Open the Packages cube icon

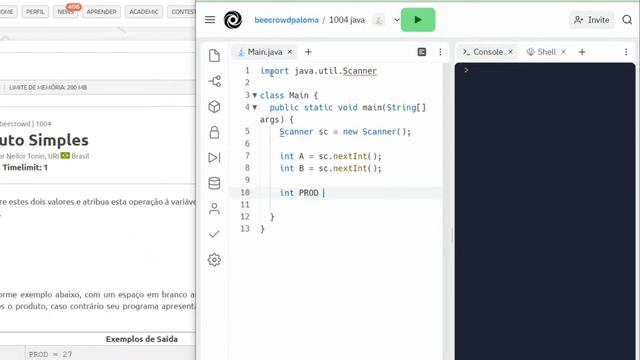(214, 107)
